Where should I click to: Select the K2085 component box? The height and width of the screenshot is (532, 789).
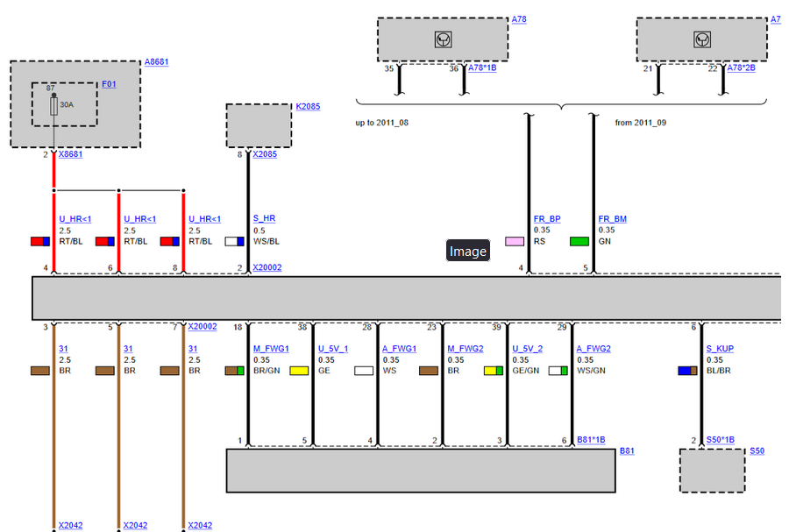(259, 126)
